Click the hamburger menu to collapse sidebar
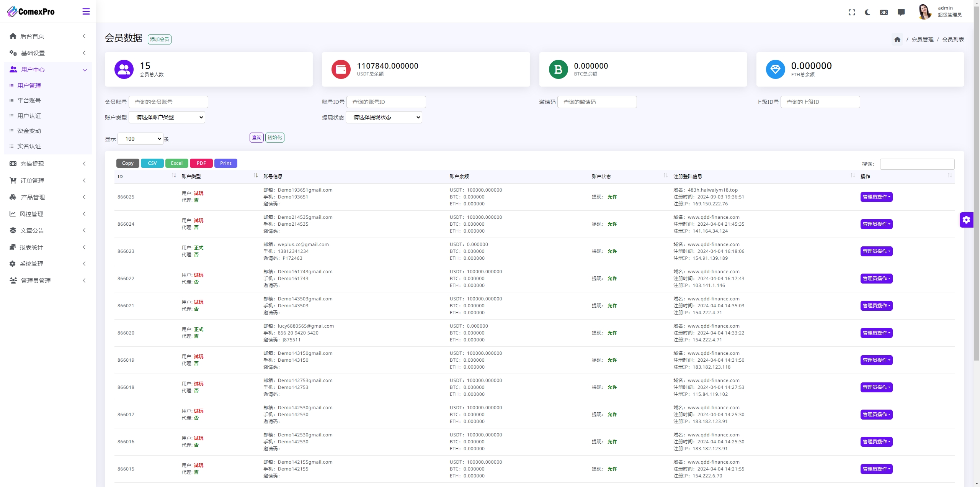Viewport: 980px width, 487px height. pyautogui.click(x=86, y=11)
